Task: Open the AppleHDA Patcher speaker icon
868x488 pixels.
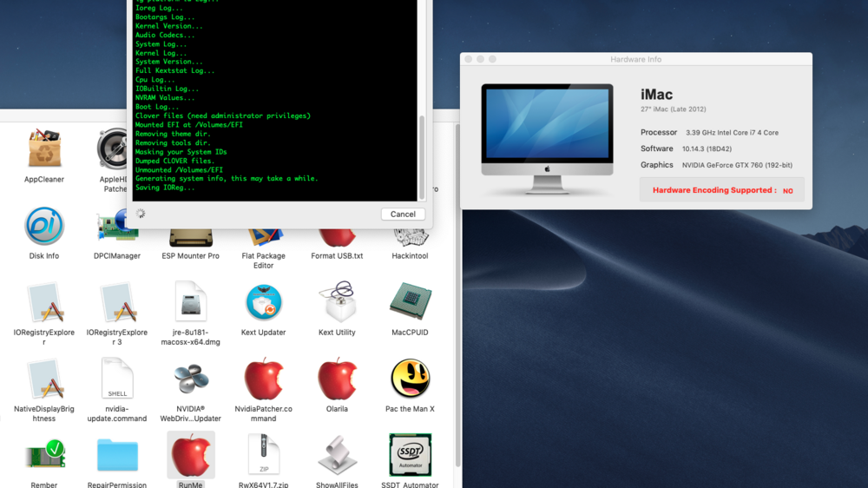Action: point(112,148)
